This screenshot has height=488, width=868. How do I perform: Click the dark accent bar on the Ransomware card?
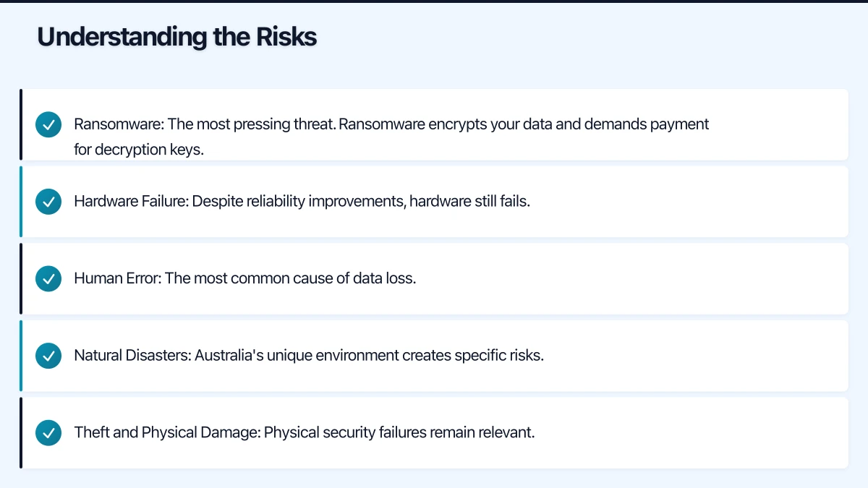(21, 124)
